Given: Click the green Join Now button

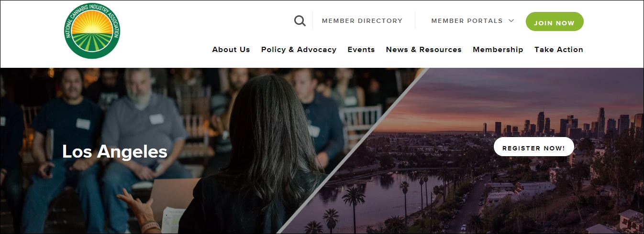Looking at the screenshot, I should pyautogui.click(x=555, y=21).
